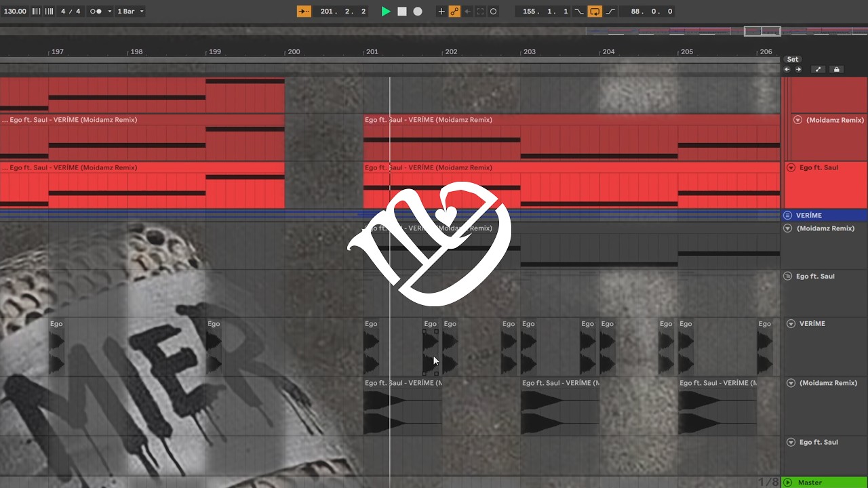Click bar 203 on the beat-time ruler
The image size is (868, 488).
pos(530,52)
